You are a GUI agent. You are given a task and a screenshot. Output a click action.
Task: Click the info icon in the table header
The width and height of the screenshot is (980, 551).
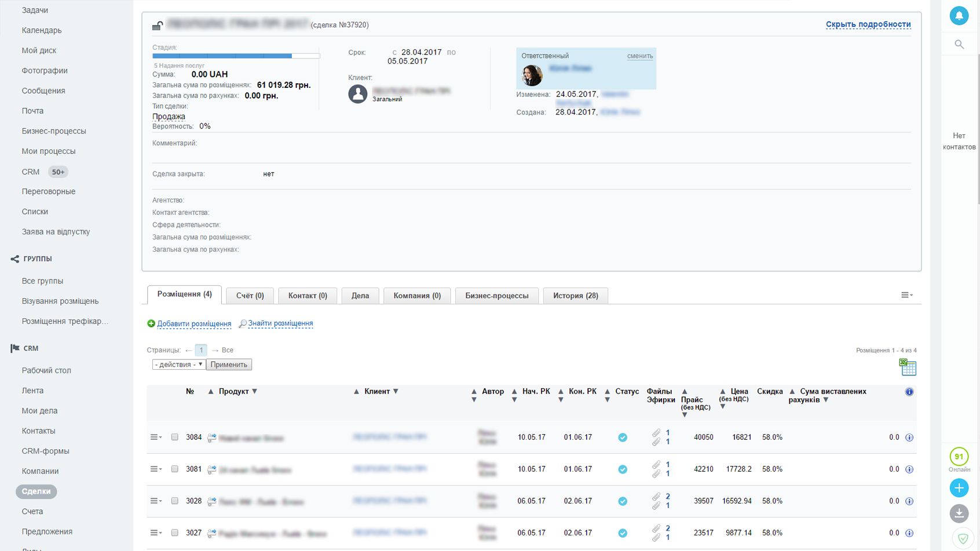(909, 392)
